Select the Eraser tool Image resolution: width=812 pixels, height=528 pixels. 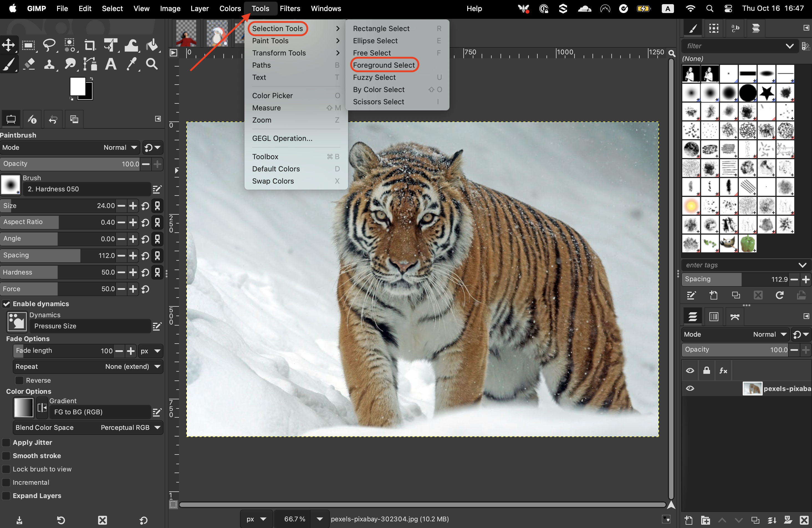pyautogui.click(x=29, y=64)
